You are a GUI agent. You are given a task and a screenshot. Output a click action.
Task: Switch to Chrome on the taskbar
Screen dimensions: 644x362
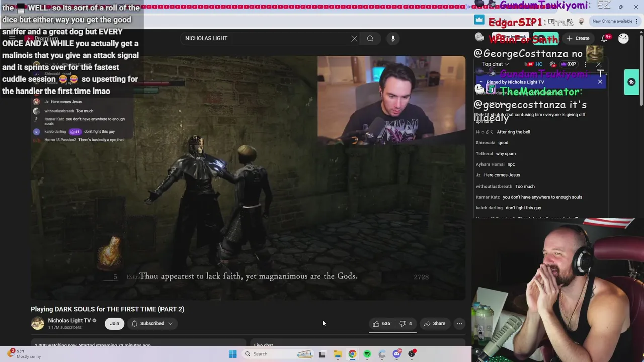tap(352, 354)
